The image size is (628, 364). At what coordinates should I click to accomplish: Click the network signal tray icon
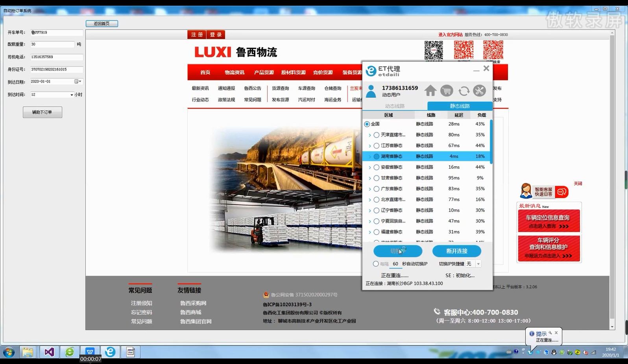593,352
